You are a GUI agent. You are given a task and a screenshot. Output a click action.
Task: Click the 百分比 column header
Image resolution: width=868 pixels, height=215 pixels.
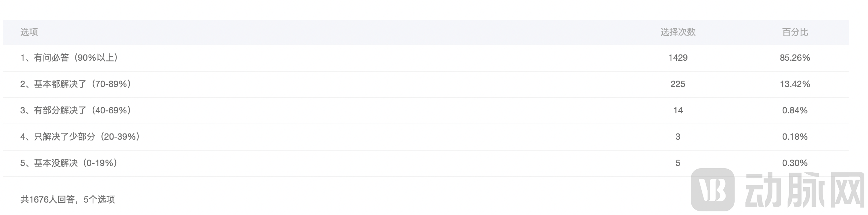coord(795,32)
